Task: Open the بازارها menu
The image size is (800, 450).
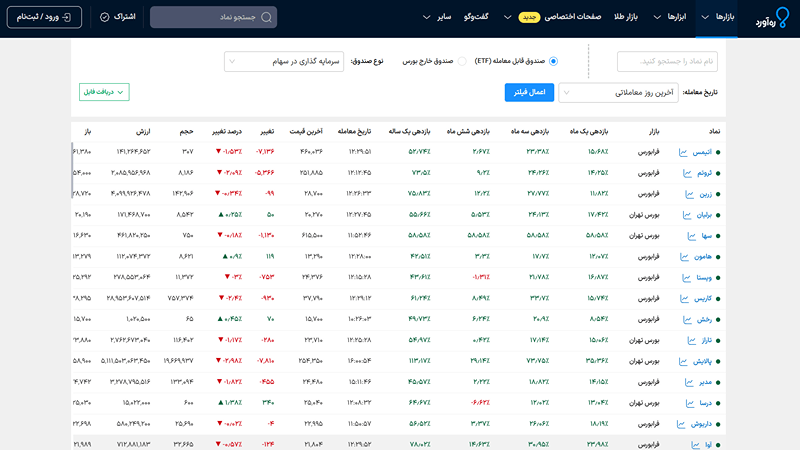Action: tap(717, 17)
